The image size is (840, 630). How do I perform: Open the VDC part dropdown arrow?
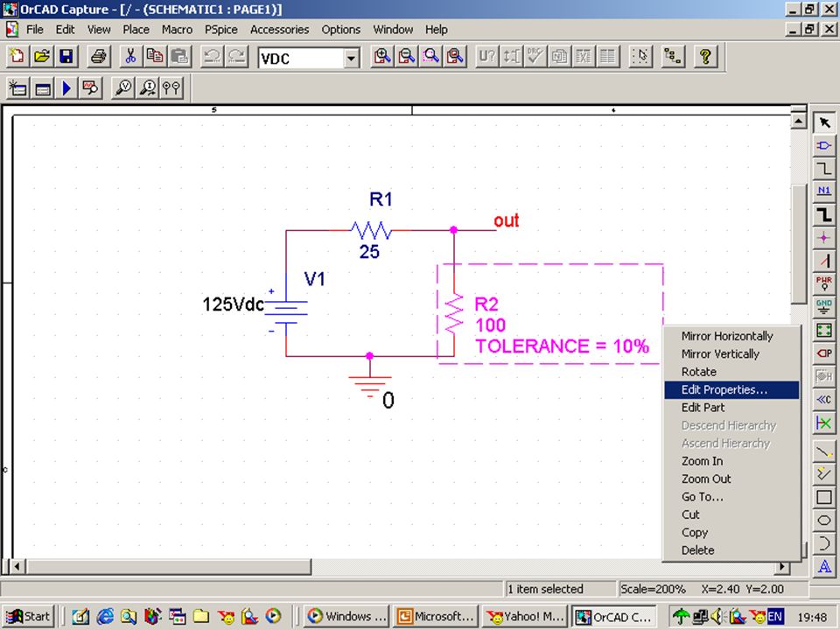(x=352, y=58)
